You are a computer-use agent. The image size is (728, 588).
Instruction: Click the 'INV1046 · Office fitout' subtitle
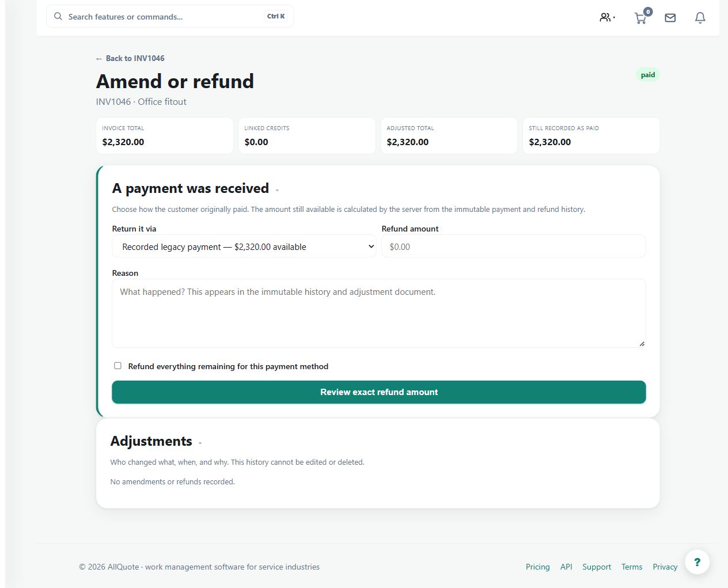click(141, 101)
